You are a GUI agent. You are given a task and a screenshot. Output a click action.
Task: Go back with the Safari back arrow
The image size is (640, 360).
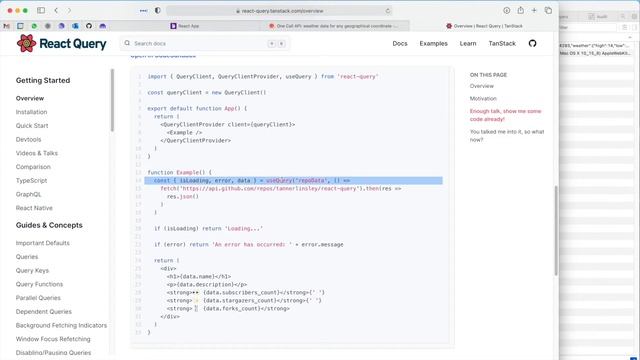[x=56, y=10]
